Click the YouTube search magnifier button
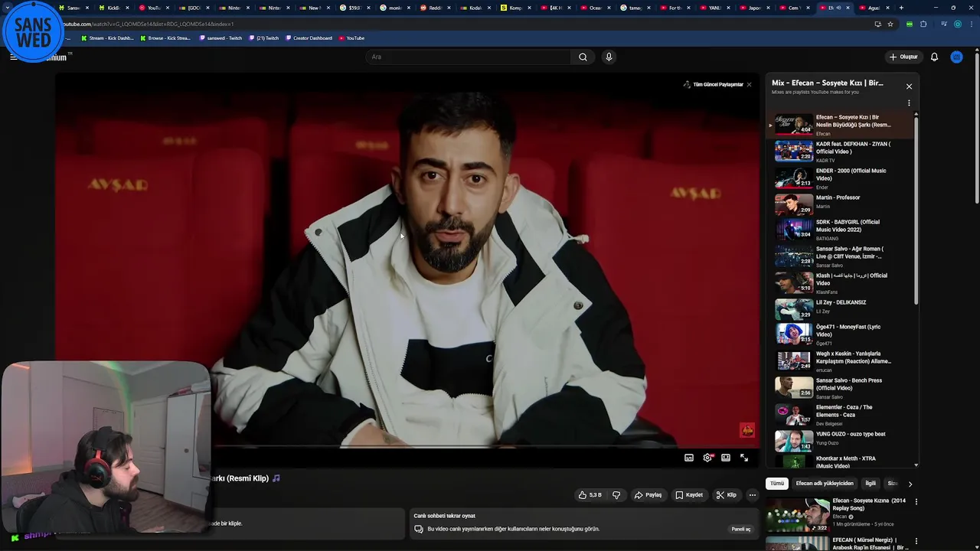Viewport: 980px width, 551px height. 583,57
